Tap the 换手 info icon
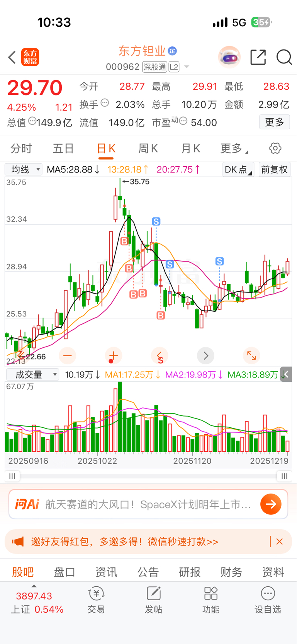This screenshot has width=297, height=644. coord(105,103)
